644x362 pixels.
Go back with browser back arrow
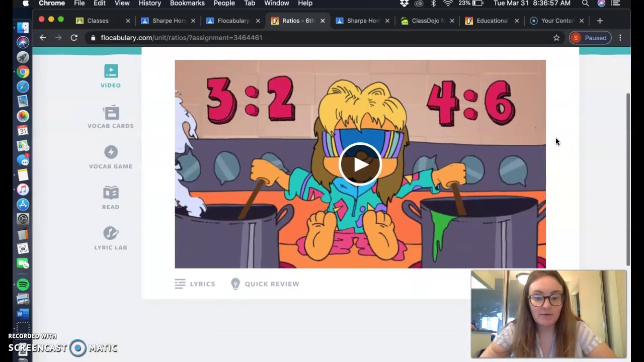[43, 38]
